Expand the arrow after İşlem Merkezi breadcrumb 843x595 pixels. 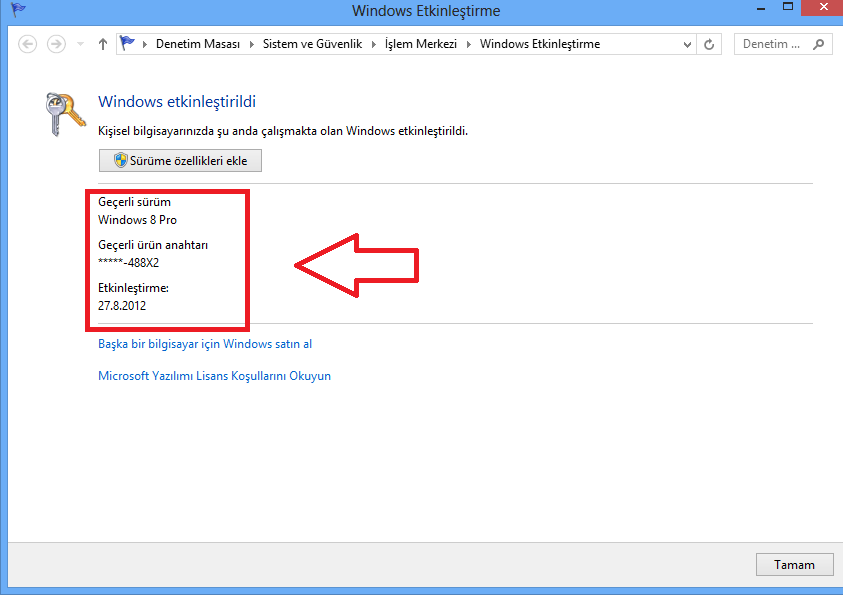[x=469, y=44]
